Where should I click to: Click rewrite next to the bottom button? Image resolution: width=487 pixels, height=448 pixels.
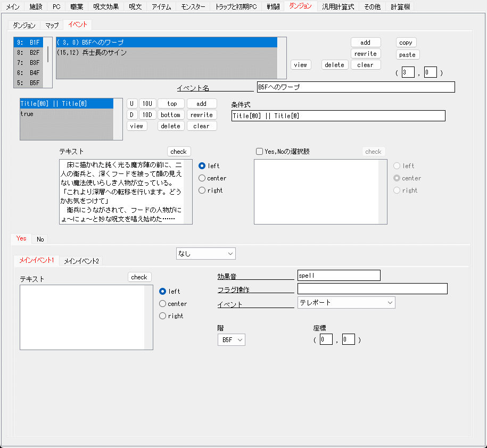[202, 115]
